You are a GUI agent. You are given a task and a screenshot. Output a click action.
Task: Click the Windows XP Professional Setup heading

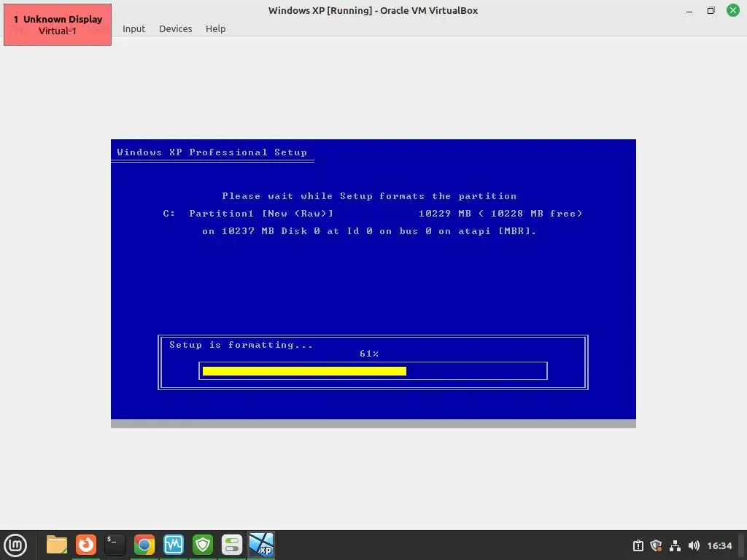click(212, 152)
